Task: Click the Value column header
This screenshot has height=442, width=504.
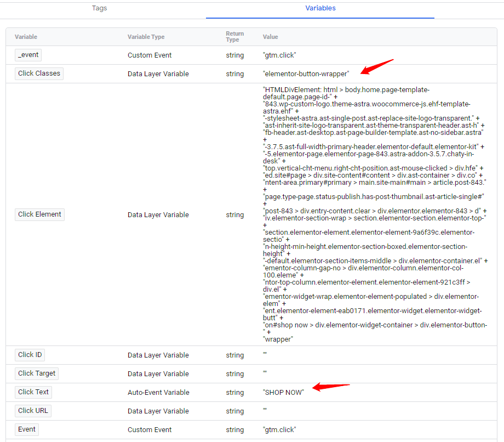Action: (x=270, y=37)
